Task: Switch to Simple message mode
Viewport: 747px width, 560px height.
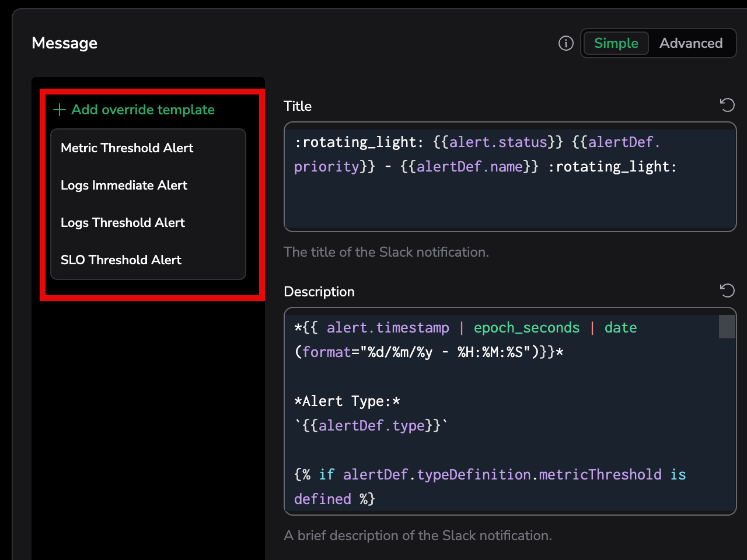Action: click(x=616, y=43)
